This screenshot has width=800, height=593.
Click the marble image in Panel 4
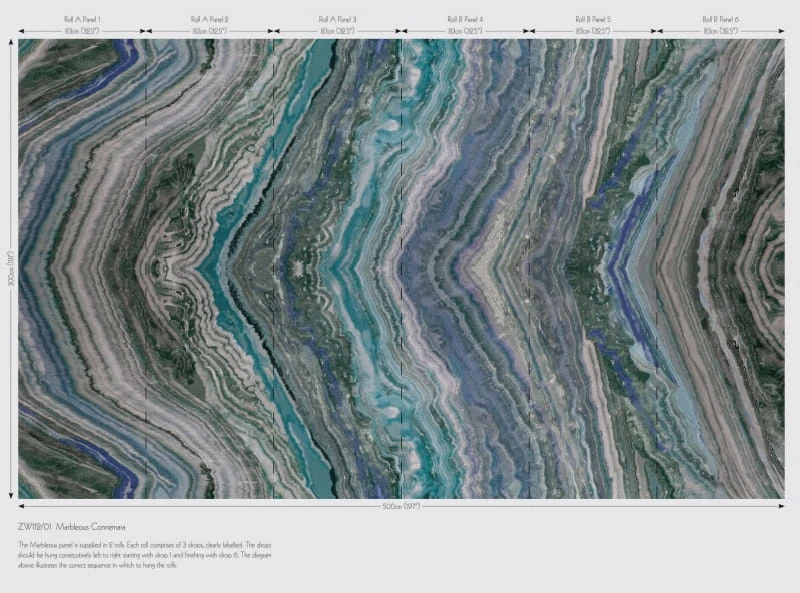tap(465, 269)
